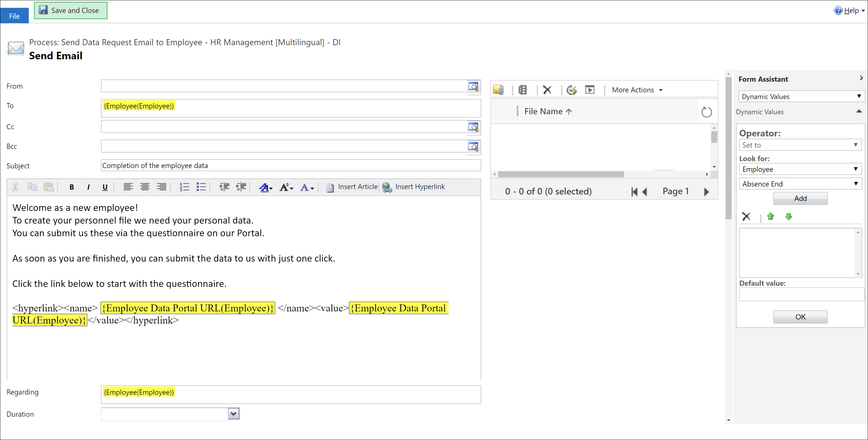Viewport: 868px width, 440px height.
Task: Click Save and Close
Action: click(x=71, y=10)
